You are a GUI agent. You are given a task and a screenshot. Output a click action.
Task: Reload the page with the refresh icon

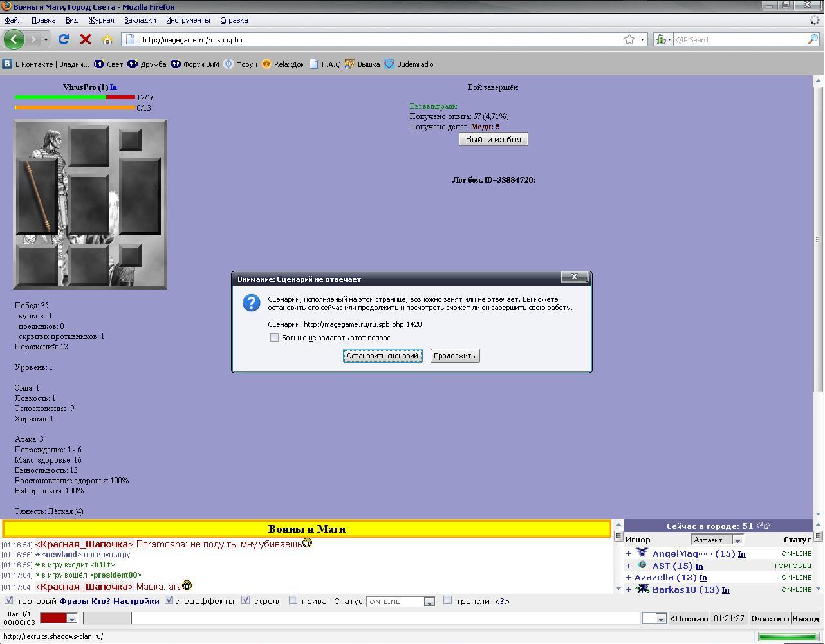64,39
